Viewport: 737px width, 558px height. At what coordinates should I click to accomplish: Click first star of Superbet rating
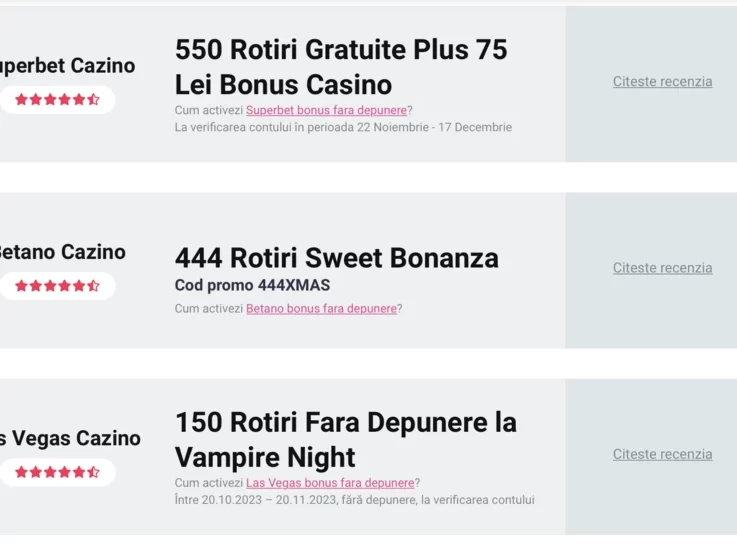(21, 99)
